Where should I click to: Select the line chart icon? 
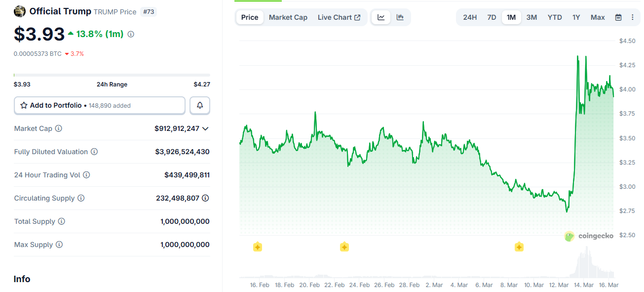click(x=380, y=17)
